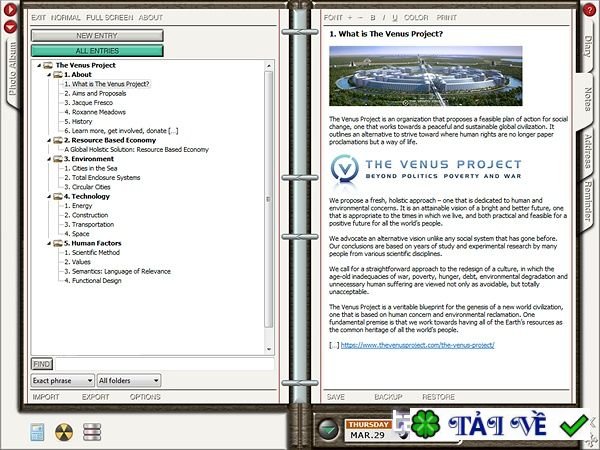Select entry '1. Cities in the Sea'
600x450 pixels.
pyautogui.click(x=91, y=168)
